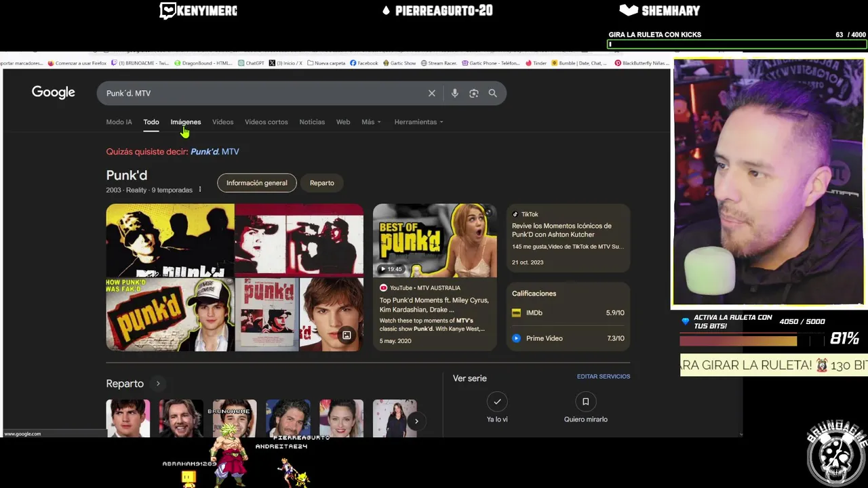
Task: Click the Punk'd. MTV search input field
Action: (x=263, y=94)
